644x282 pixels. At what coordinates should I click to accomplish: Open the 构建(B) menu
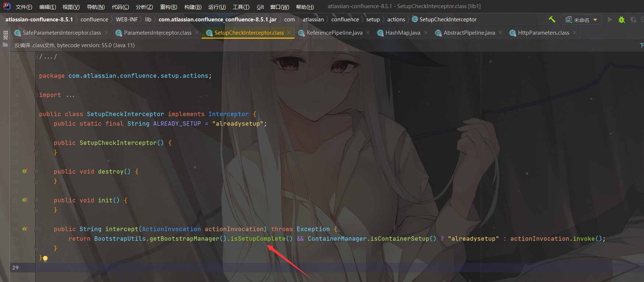(193, 7)
